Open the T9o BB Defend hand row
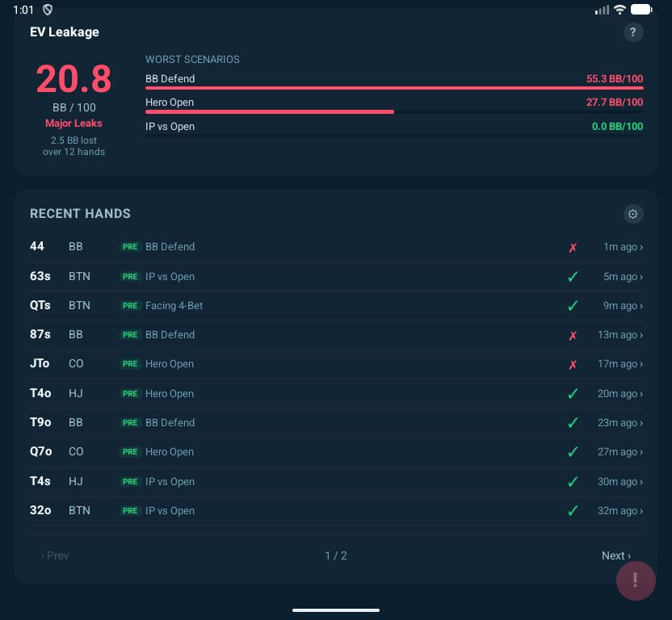This screenshot has height=620, width=672. tap(323, 423)
